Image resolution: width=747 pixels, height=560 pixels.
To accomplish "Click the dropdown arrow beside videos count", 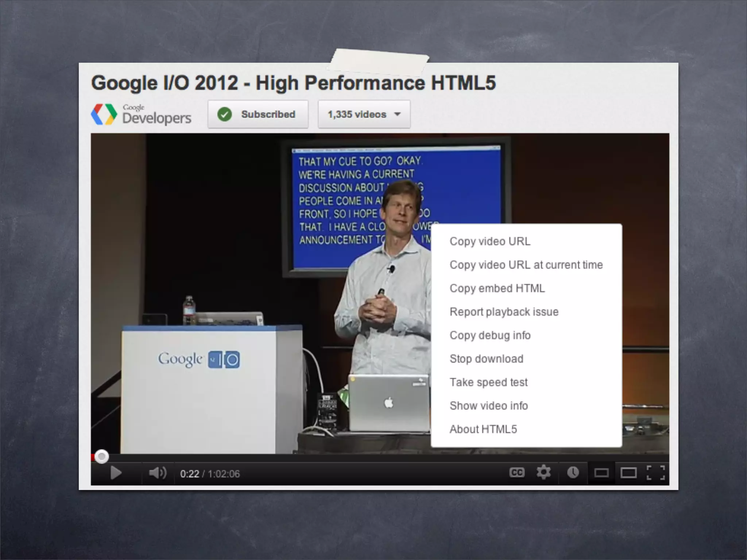I will click(x=398, y=114).
